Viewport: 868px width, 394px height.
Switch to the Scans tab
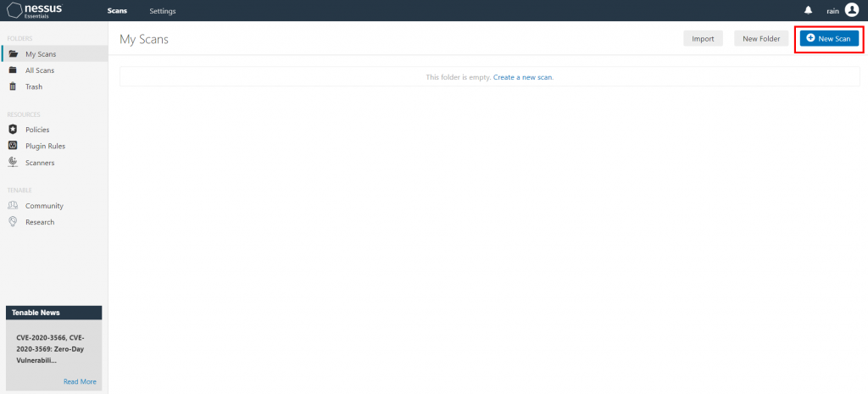[x=117, y=11]
